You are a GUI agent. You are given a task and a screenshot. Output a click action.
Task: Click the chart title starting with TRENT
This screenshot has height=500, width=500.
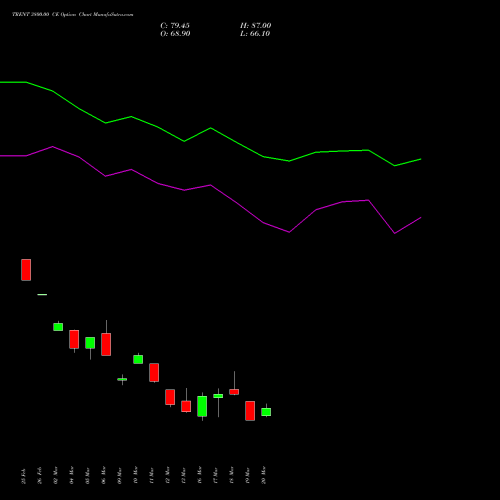click(x=73, y=15)
